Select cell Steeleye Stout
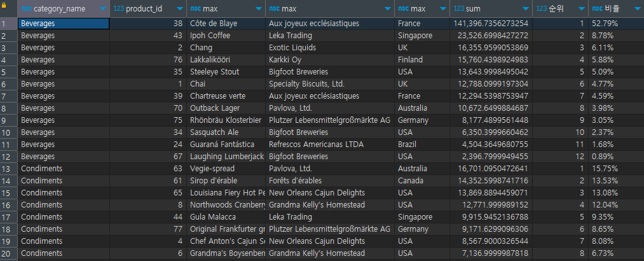 226,72
